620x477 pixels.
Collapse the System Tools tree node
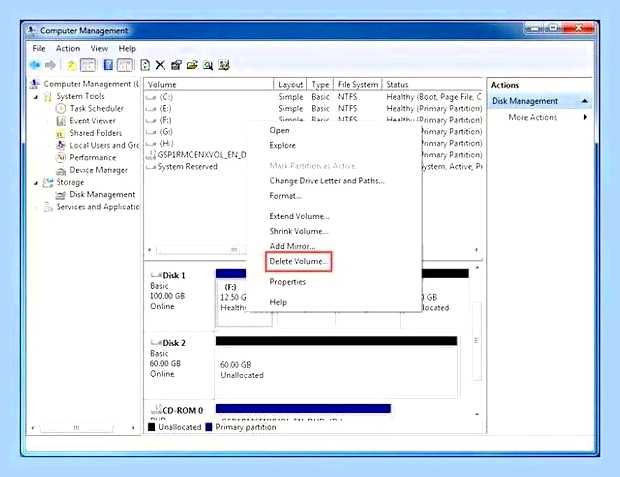coord(36,97)
